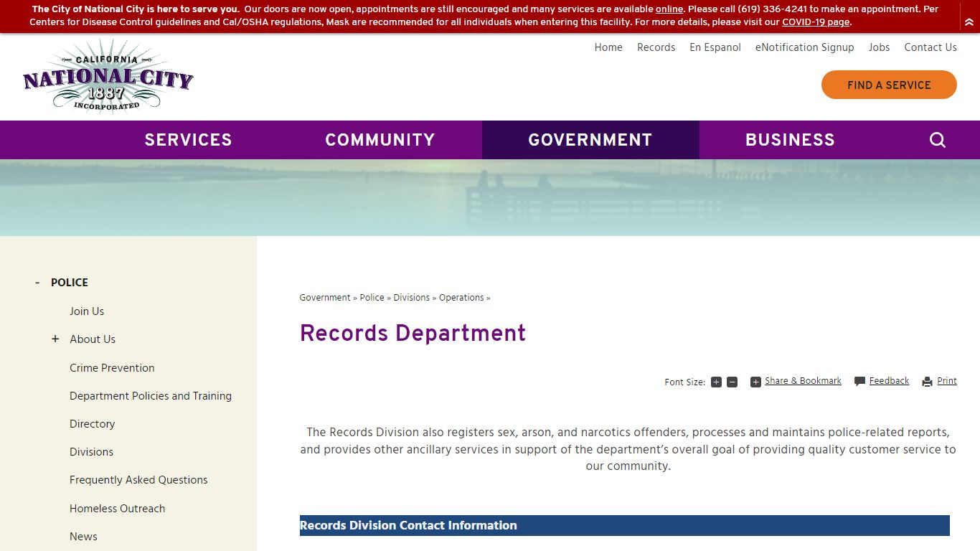Increase font size with plus icon
The image size is (980, 551).
716,382
